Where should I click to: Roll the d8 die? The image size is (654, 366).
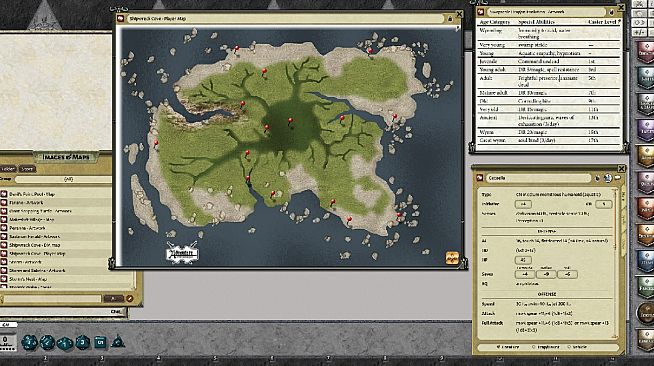(83, 342)
